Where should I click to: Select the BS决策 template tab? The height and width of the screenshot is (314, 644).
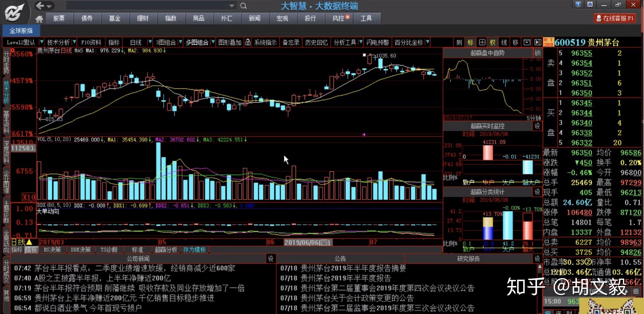click(x=52, y=250)
